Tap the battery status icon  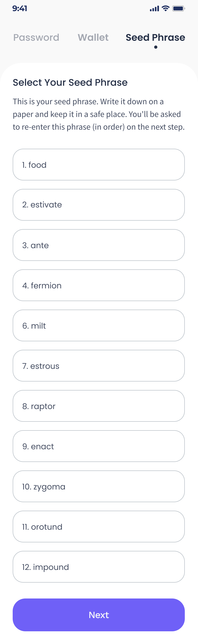[x=178, y=8]
